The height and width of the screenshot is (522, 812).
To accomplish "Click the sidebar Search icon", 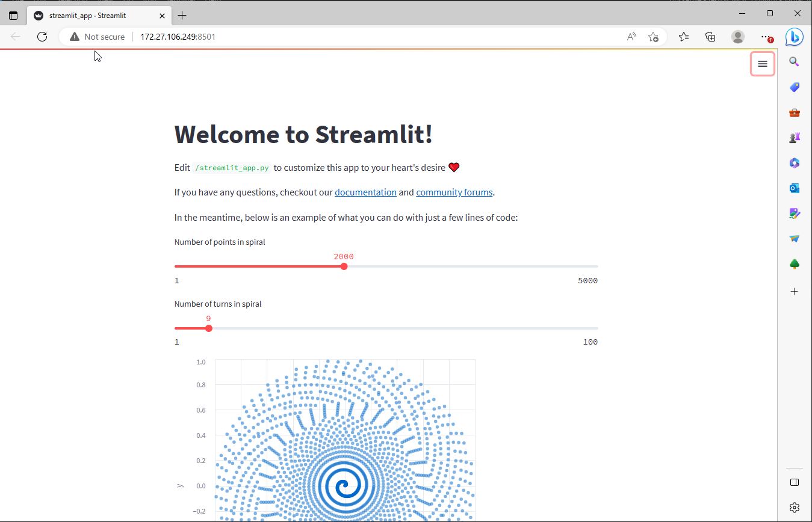I will [794, 62].
